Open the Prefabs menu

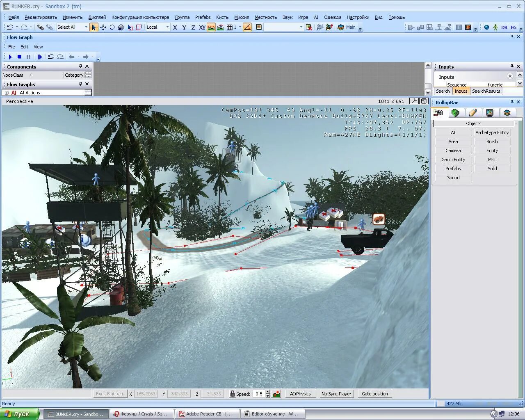point(203,17)
